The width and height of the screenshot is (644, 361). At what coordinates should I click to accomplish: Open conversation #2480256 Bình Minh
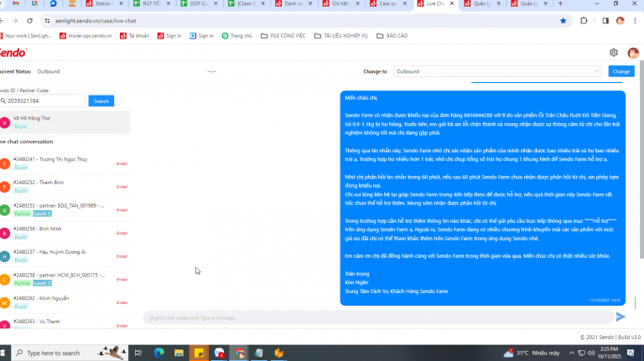65,233
